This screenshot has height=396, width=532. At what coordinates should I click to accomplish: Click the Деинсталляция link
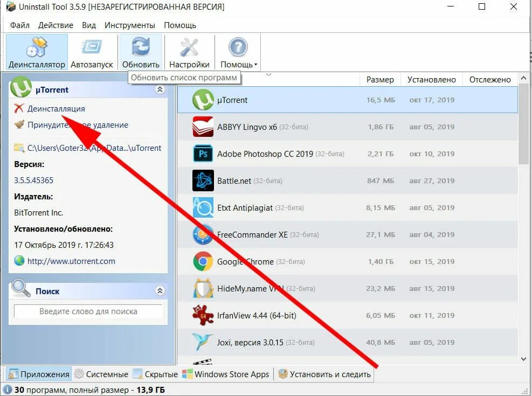56,109
